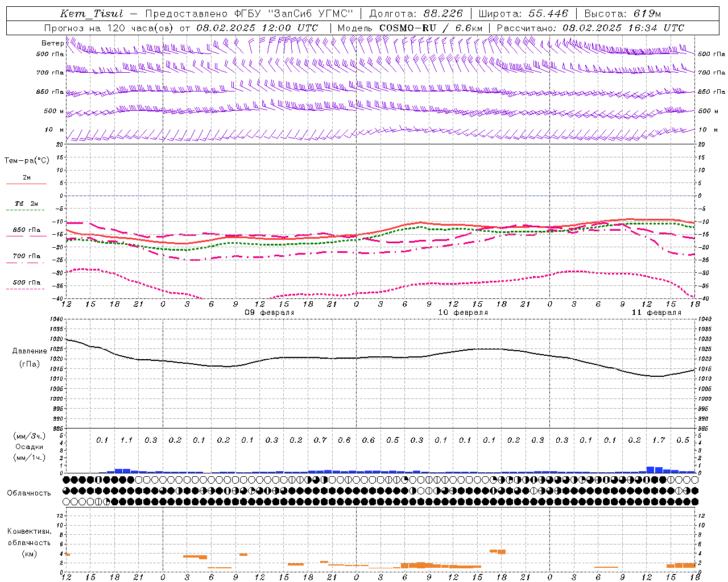Screen dimensions: 728x582
Task: Click the tallest blue precipitation bar near 11 февраля 12h
Action: [x=650, y=469]
